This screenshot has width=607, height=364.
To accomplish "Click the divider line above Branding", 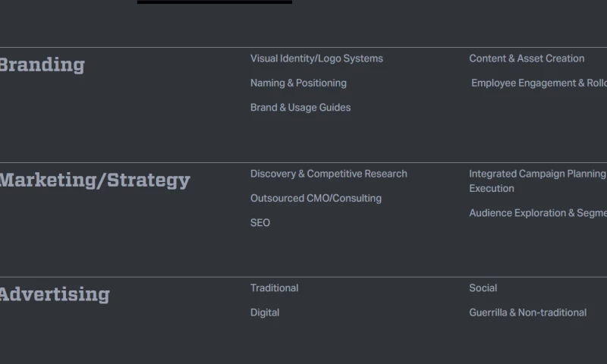I will (303, 47).
